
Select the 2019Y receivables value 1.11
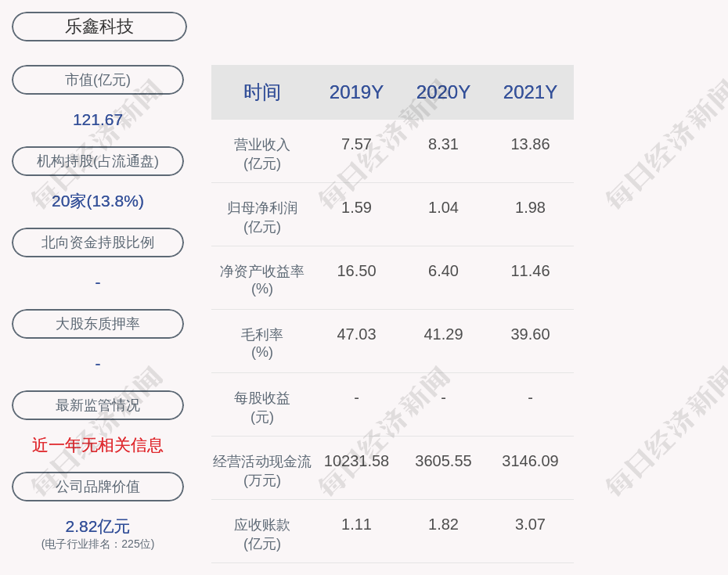(356, 524)
